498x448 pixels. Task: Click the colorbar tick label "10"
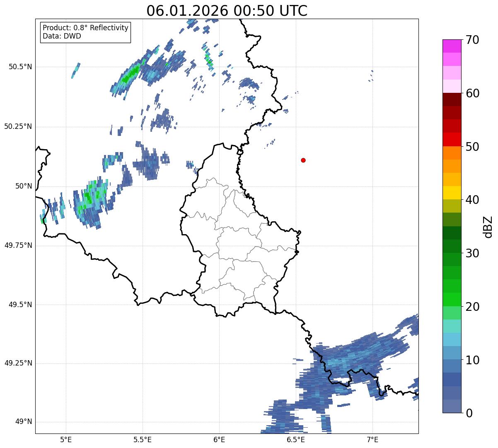[472, 360]
